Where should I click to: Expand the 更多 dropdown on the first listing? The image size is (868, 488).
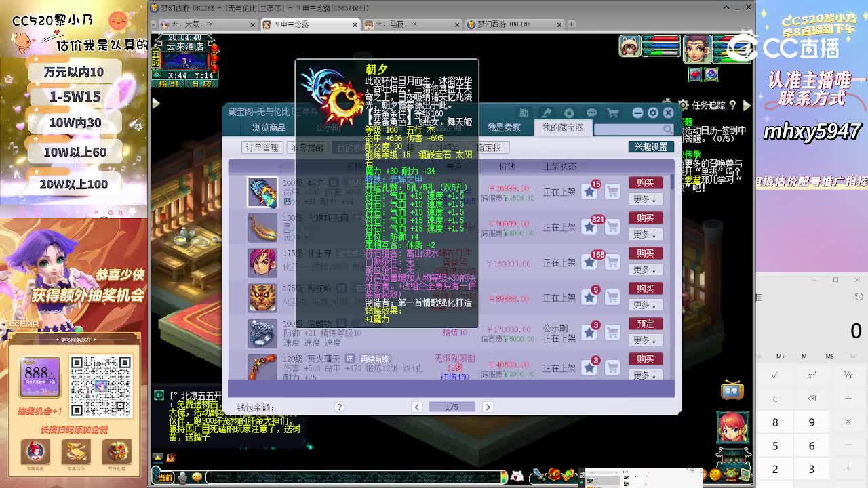click(x=645, y=199)
